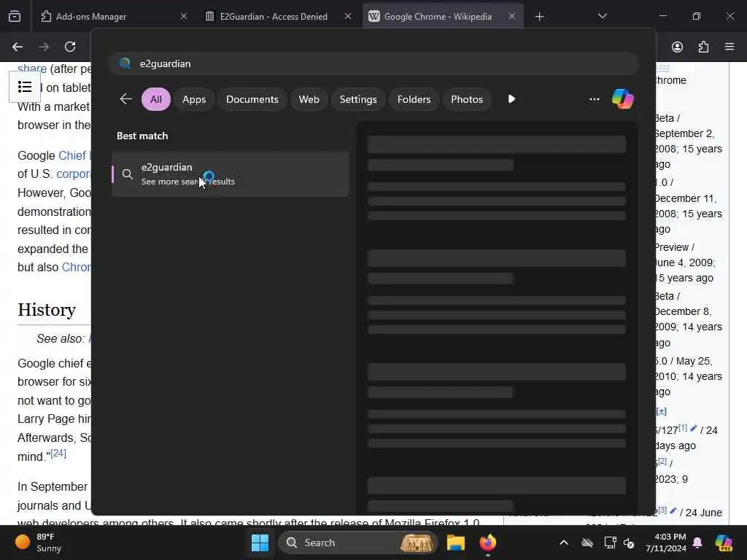Image resolution: width=747 pixels, height=560 pixels.
Task: Open the Firefox hamburger application menu
Action: click(x=729, y=47)
